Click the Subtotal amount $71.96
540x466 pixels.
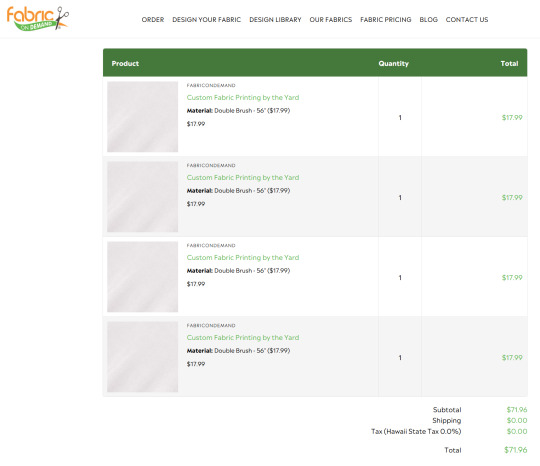coord(517,410)
